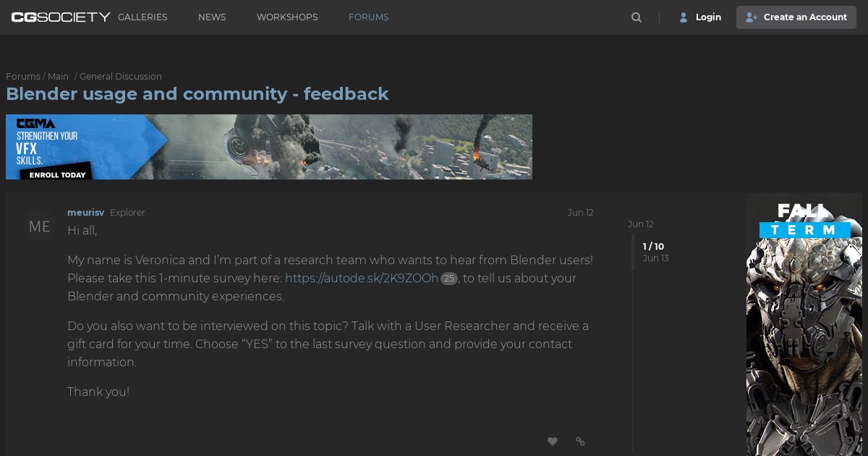Click the 1 / 10 timeline position

pyautogui.click(x=654, y=247)
